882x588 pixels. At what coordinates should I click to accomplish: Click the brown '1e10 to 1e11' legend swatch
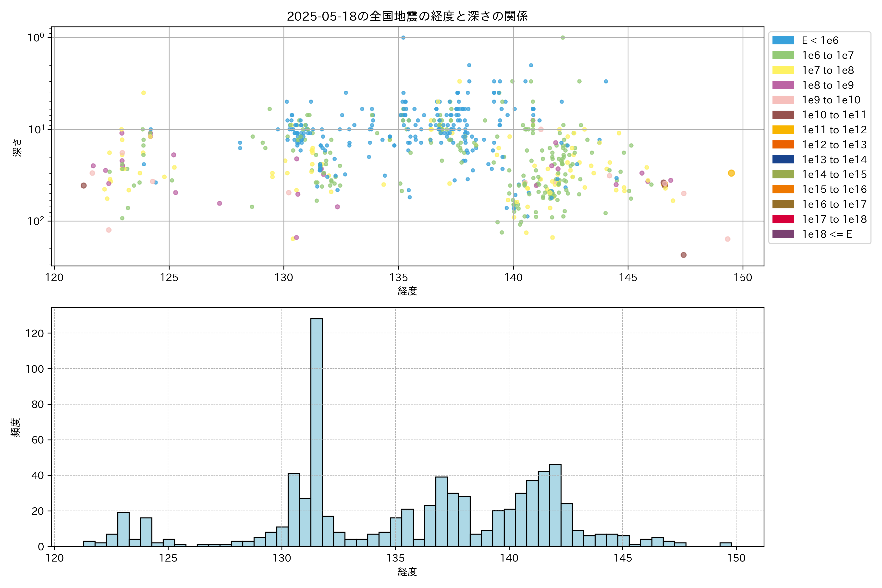point(783,115)
